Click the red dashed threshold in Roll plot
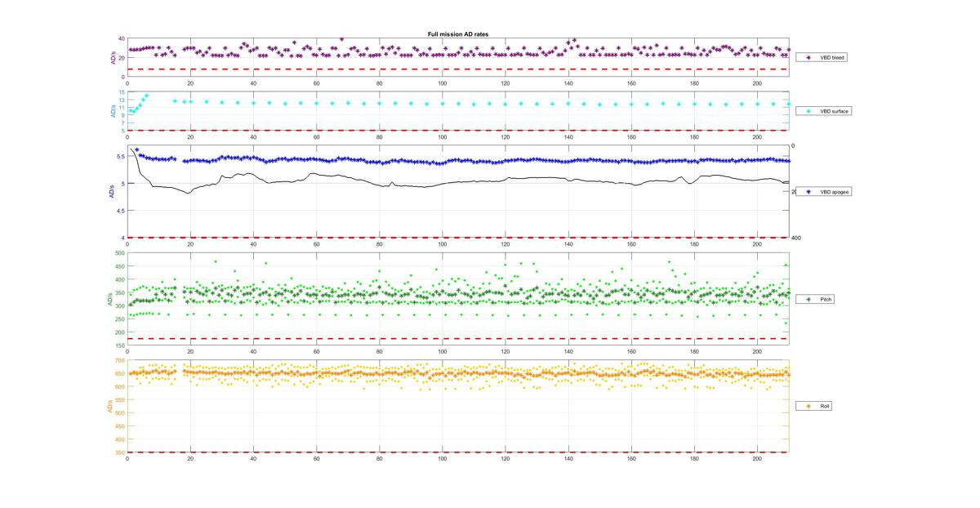This screenshot has height=508, width=980. (458, 452)
